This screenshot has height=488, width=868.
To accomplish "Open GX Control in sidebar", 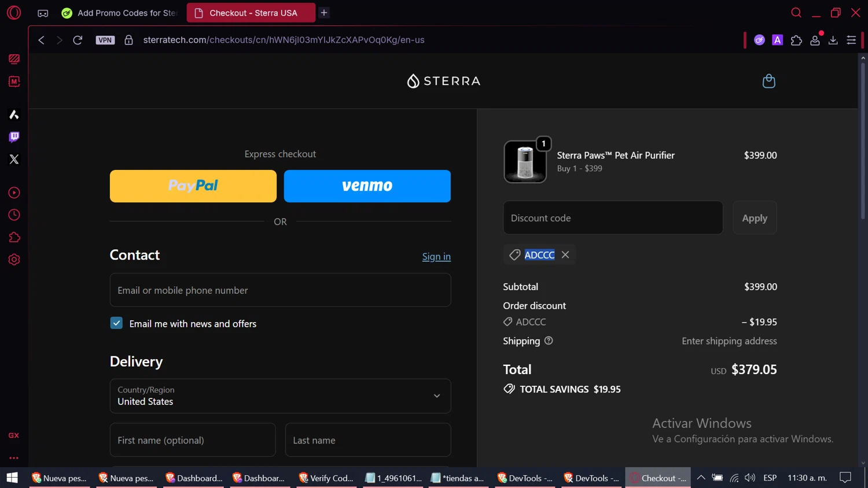I will 14,59.
